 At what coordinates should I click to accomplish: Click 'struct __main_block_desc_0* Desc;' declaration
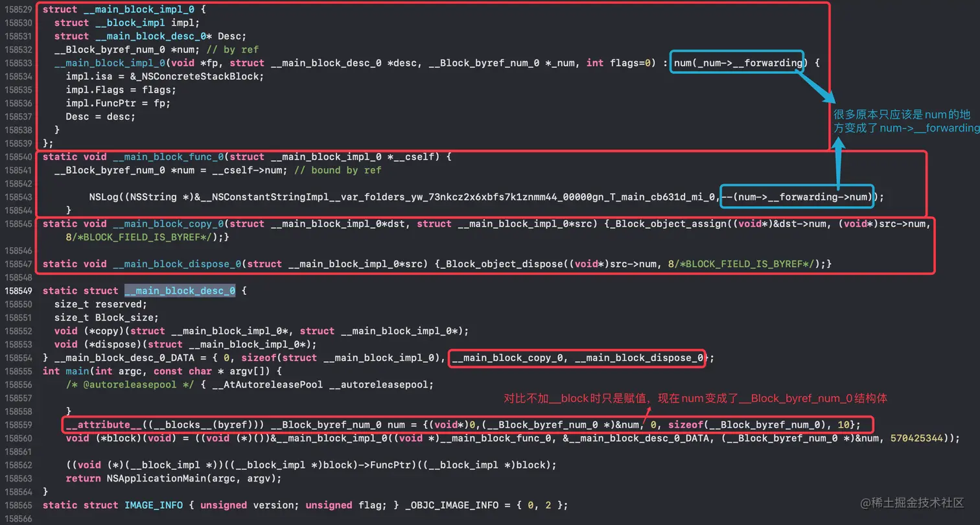pyautogui.click(x=150, y=36)
